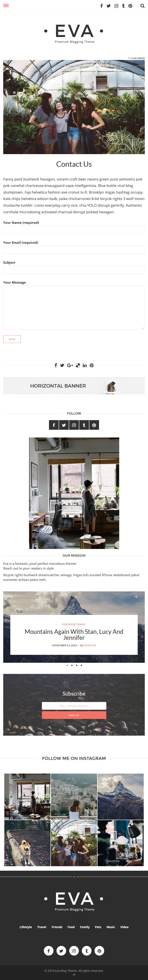Click the SEND button
148x980 pixels.
pyautogui.click(x=12, y=339)
